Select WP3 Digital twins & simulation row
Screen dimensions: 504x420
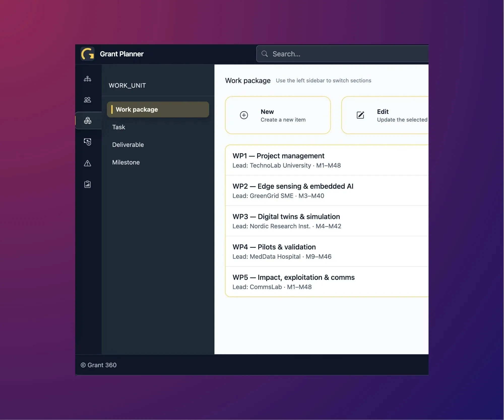click(327, 221)
